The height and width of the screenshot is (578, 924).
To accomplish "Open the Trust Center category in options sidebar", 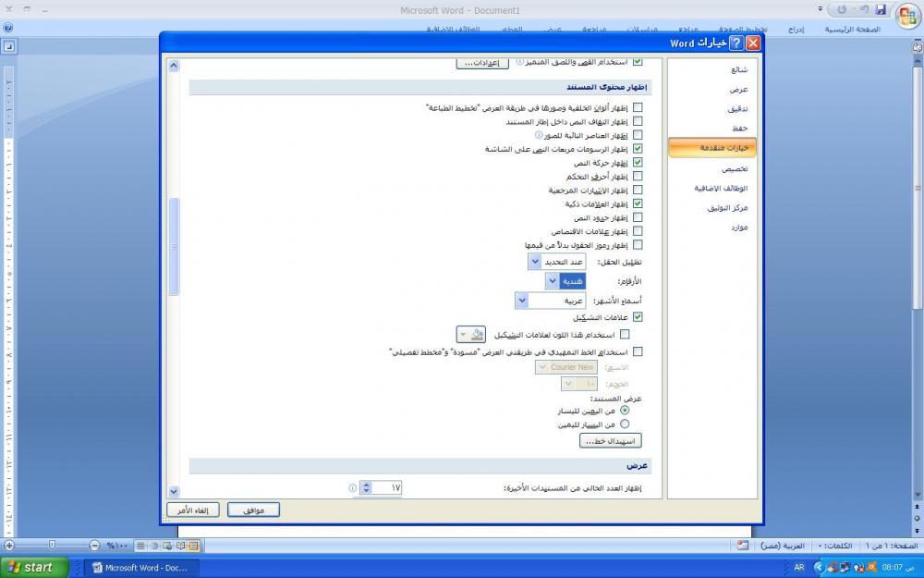I will tap(712, 207).
